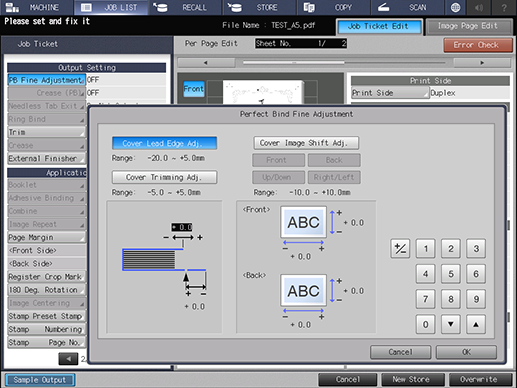The width and height of the screenshot is (517, 388).
Task: Switch to Image Page Edit tab
Action: (x=469, y=26)
